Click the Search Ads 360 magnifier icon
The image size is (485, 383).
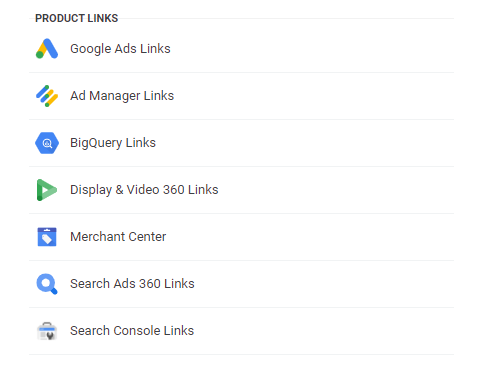click(x=47, y=284)
